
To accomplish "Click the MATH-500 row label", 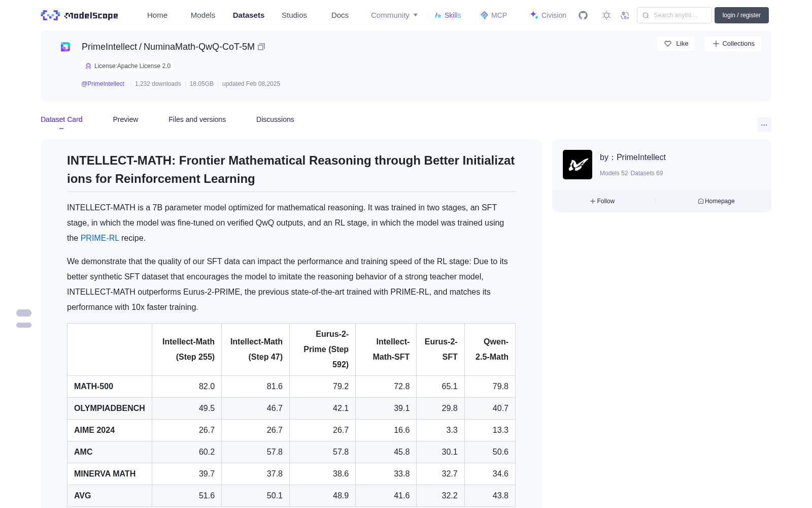I will point(93,387).
